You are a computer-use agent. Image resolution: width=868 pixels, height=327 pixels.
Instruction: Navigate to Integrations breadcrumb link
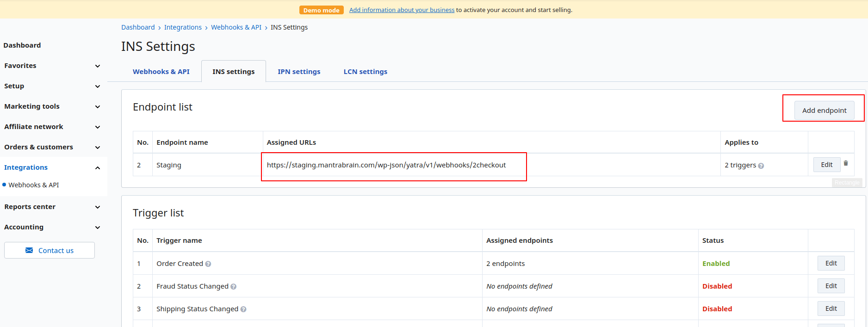(x=183, y=27)
